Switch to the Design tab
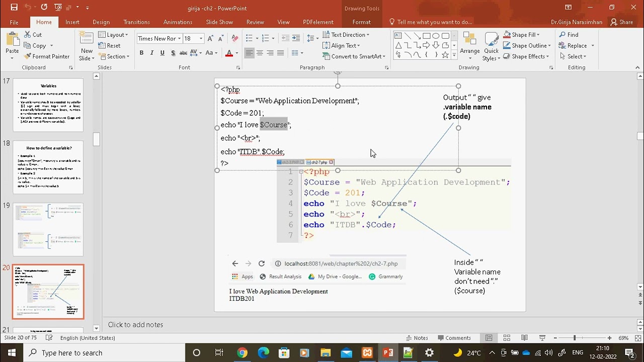644x362 pixels. (x=101, y=22)
